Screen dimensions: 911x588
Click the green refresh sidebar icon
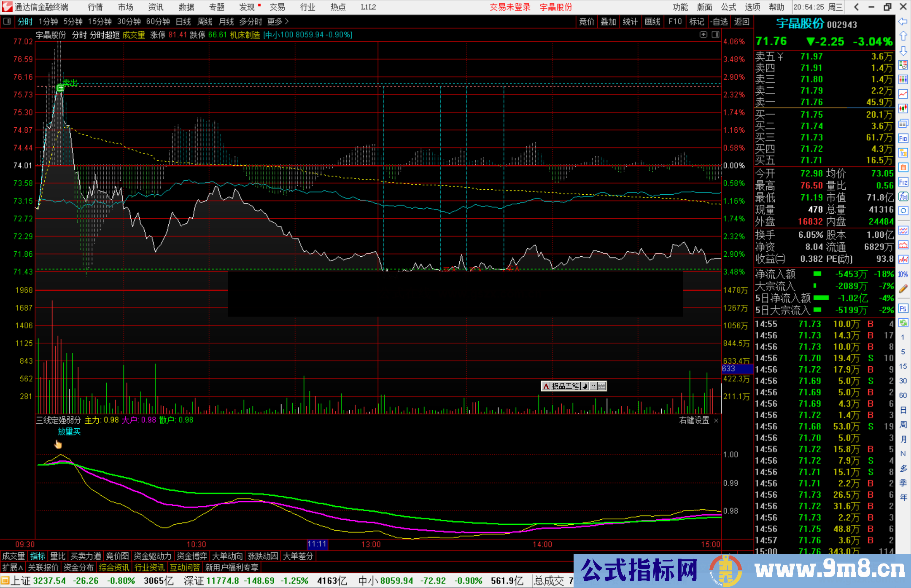(903, 323)
